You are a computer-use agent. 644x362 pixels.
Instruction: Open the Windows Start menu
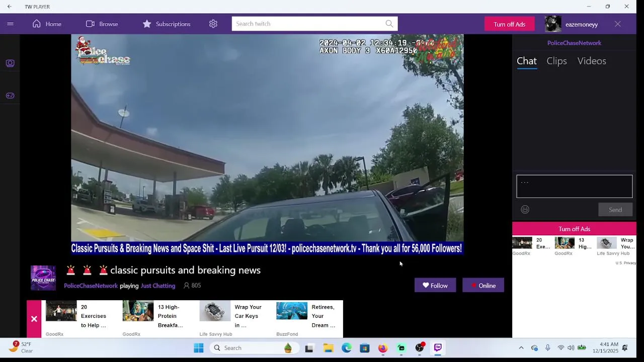pyautogui.click(x=198, y=348)
